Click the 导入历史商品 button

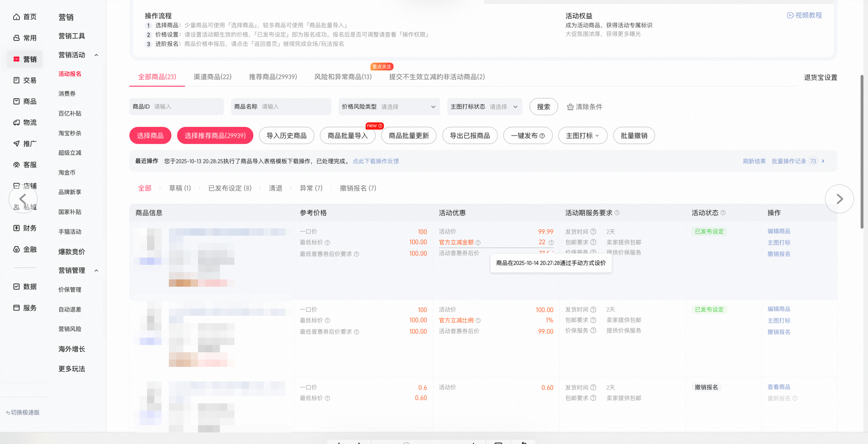click(x=286, y=136)
